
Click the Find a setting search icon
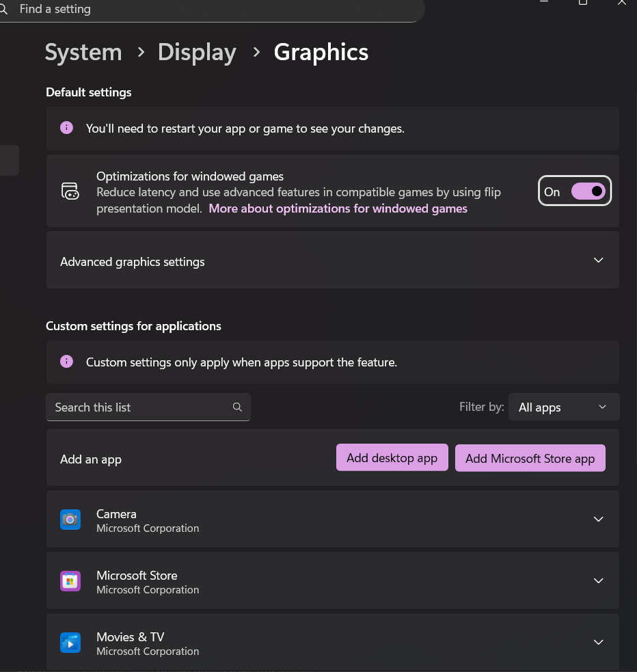point(3,10)
